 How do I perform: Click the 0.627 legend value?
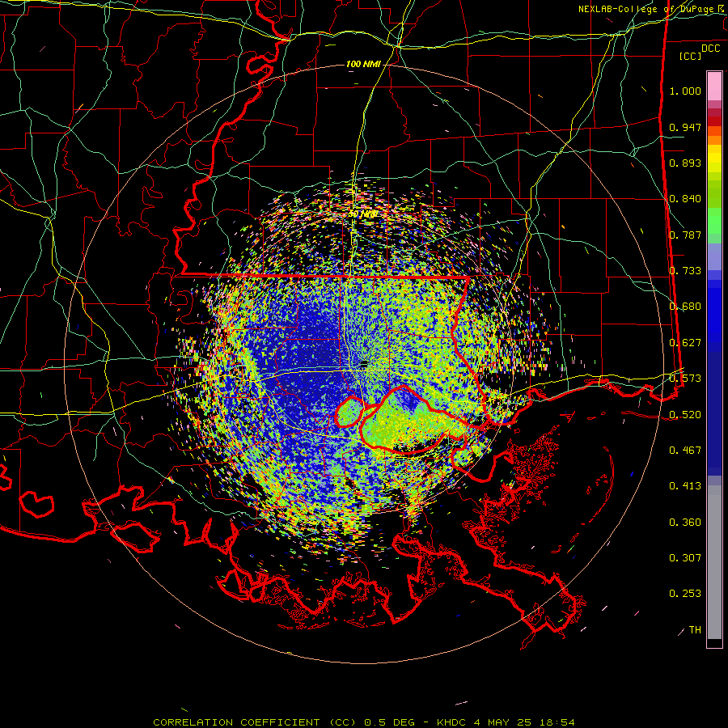point(685,343)
